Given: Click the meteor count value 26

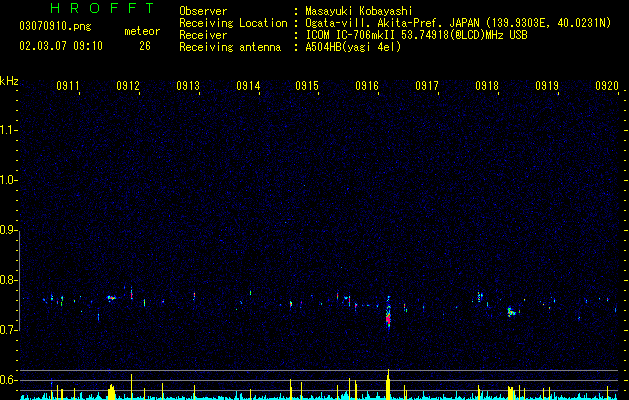Looking at the screenshot, I should click(145, 46).
